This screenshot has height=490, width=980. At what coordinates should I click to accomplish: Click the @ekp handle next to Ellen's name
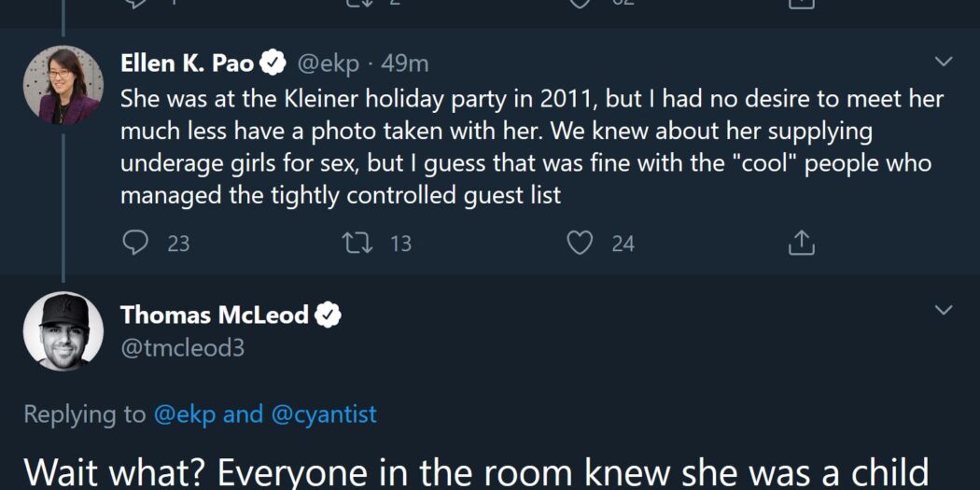pyautogui.click(x=328, y=63)
